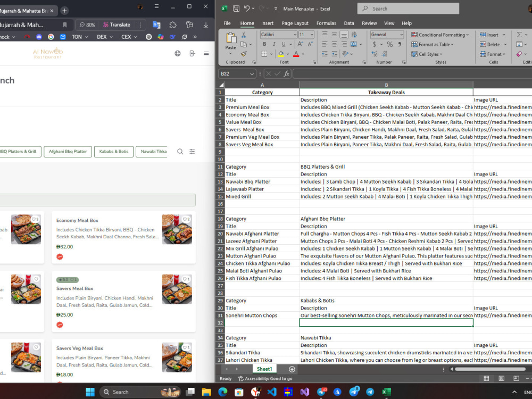
Task: Add new sheet with plus icon
Action: [292, 369]
